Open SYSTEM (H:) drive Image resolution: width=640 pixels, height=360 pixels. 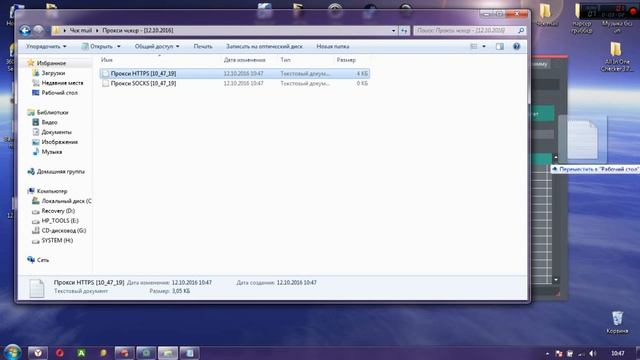[x=57, y=240]
